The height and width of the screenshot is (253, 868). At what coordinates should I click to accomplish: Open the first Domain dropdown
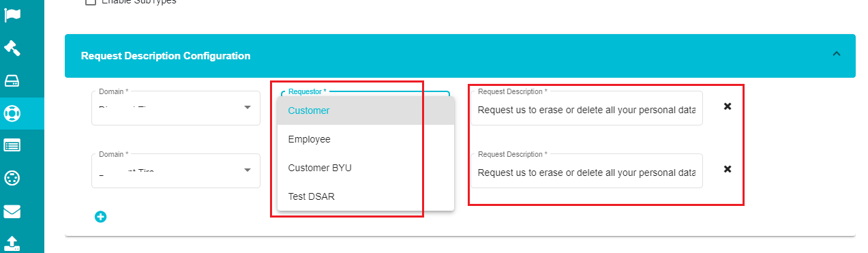pyautogui.click(x=176, y=108)
